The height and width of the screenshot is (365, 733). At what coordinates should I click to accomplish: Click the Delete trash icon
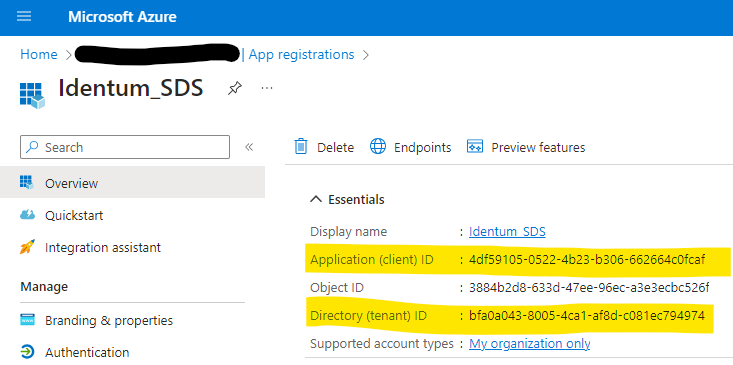coord(301,147)
